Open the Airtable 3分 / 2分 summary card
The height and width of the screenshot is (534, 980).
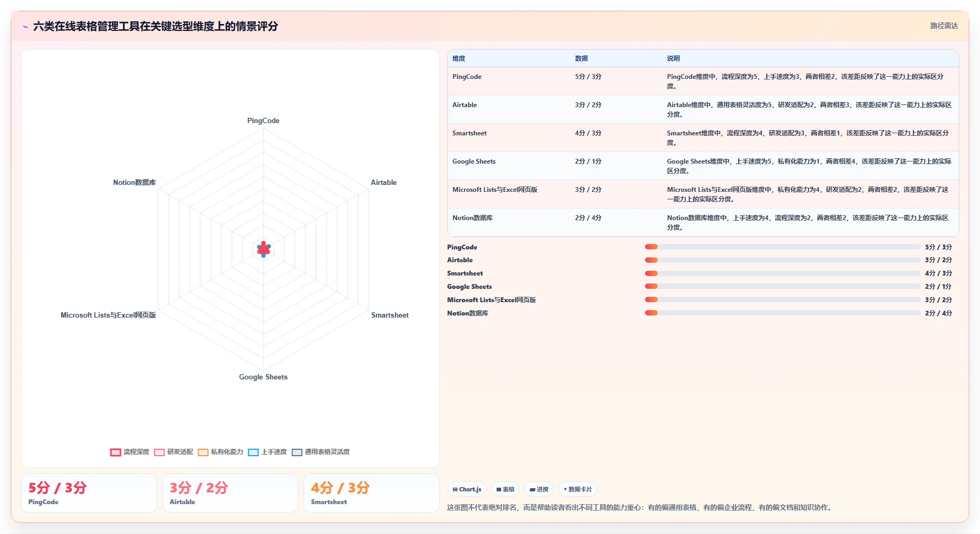point(230,493)
